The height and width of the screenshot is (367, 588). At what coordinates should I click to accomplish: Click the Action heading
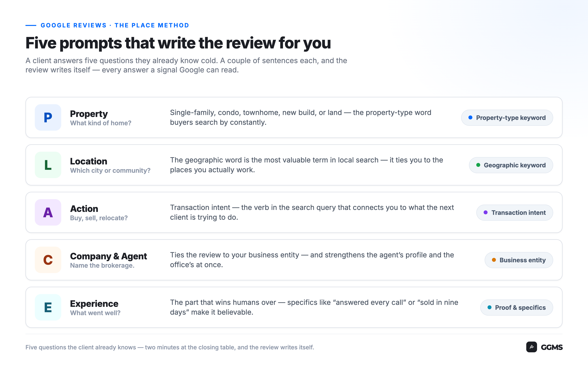coord(84,209)
